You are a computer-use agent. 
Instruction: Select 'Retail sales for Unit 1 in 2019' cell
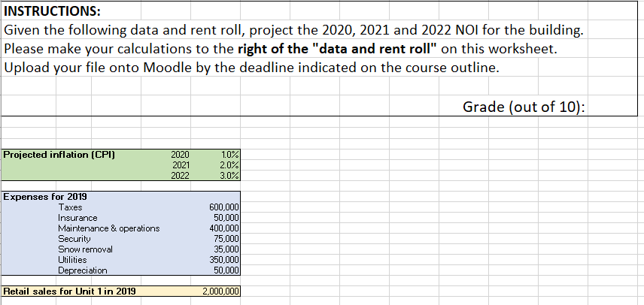click(69, 291)
